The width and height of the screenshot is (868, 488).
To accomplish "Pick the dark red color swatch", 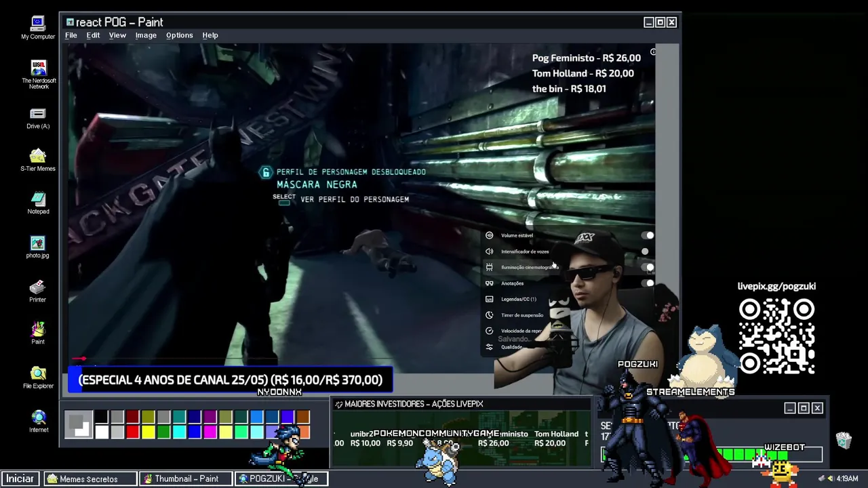I will pyautogui.click(x=133, y=418).
